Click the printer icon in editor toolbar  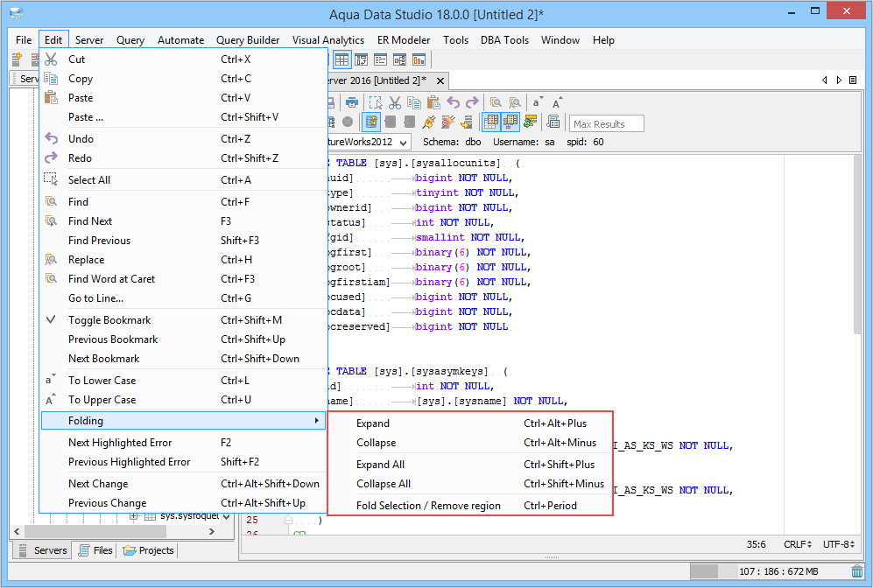pos(352,103)
